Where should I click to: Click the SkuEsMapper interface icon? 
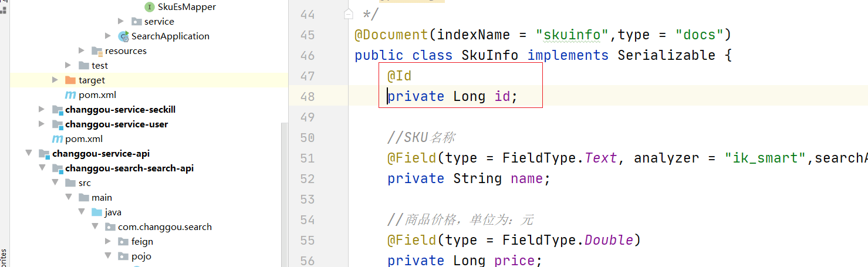point(149,7)
